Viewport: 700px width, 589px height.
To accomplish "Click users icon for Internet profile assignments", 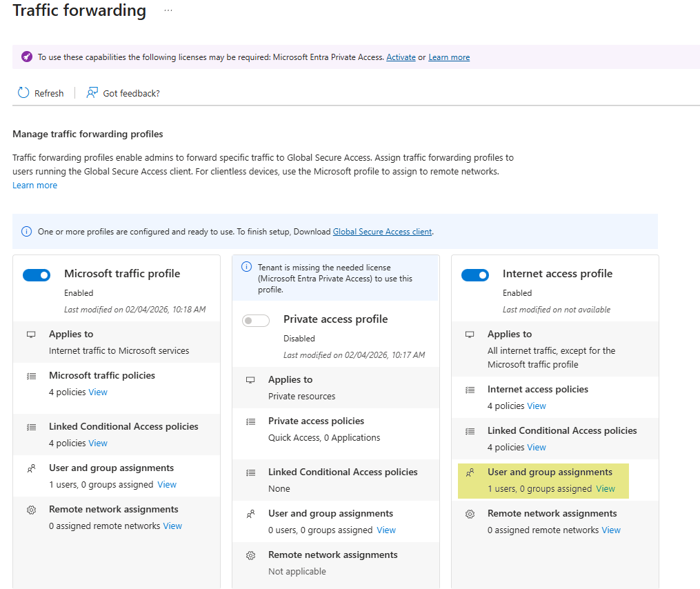I will pos(470,472).
